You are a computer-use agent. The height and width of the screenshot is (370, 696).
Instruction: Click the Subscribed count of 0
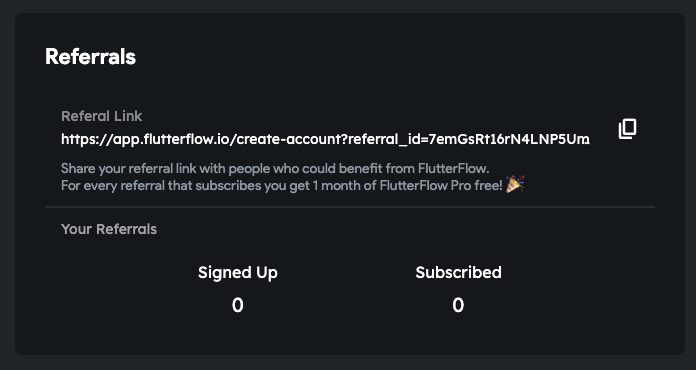[x=458, y=305]
